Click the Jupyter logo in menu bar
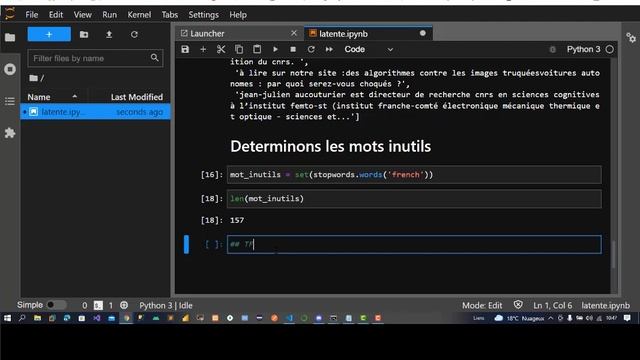Image resolution: width=640 pixels, height=360 pixels. 10,14
